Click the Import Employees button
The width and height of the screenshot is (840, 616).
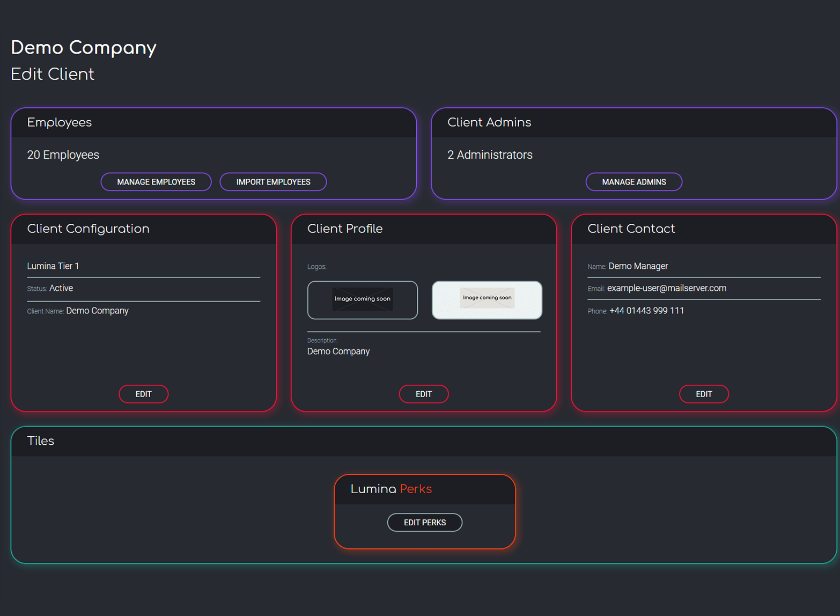pos(273,182)
